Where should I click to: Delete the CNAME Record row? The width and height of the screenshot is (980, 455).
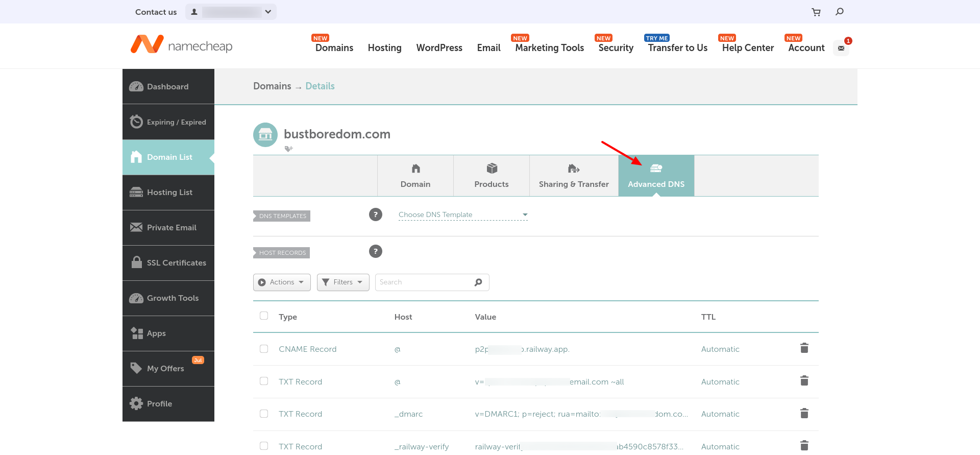tap(804, 348)
